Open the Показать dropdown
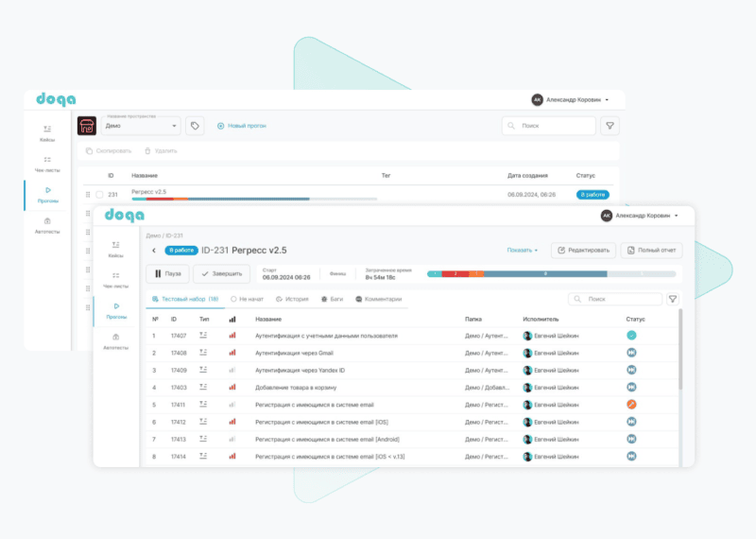 tap(522, 251)
